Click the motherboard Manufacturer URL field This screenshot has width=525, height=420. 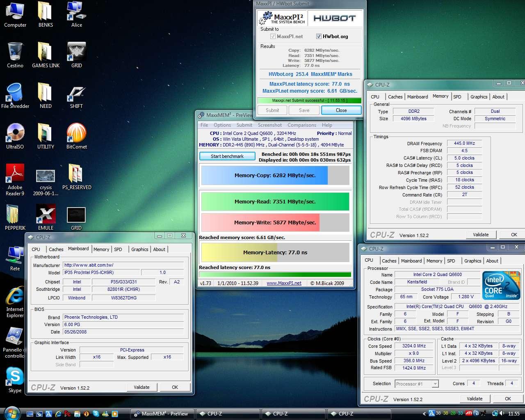[123, 265]
